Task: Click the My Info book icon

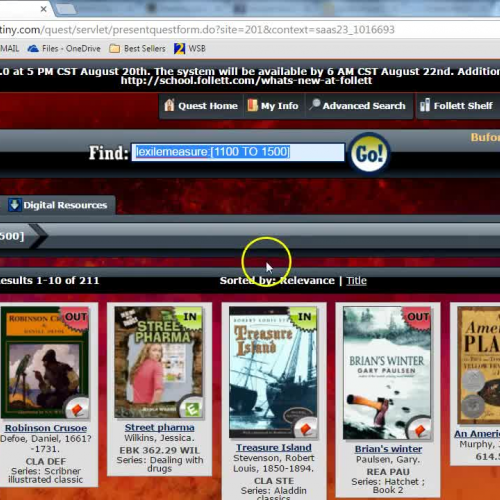Action: click(252, 105)
